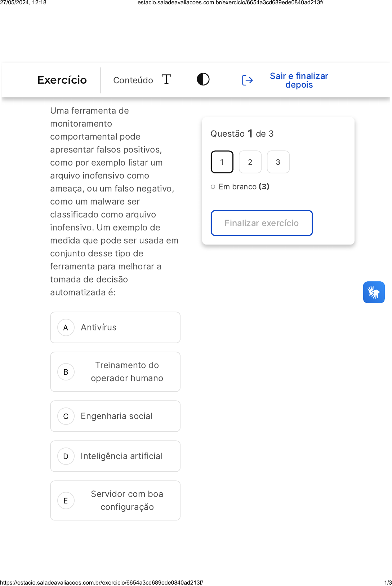Open the Conteúdo menu item
392x586 pixels.
133,80
